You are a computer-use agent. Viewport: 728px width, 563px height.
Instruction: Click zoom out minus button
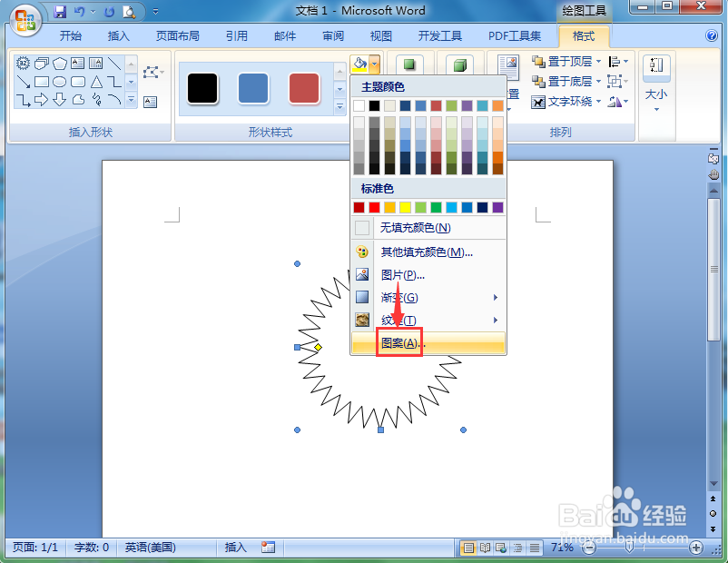coord(589,548)
